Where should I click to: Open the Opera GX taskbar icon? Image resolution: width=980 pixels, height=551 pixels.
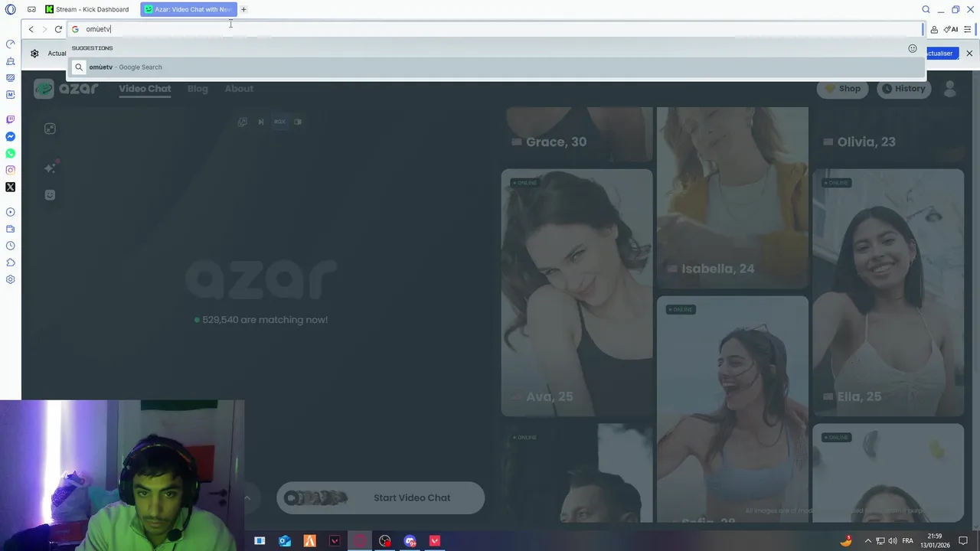pyautogui.click(x=360, y=541)
